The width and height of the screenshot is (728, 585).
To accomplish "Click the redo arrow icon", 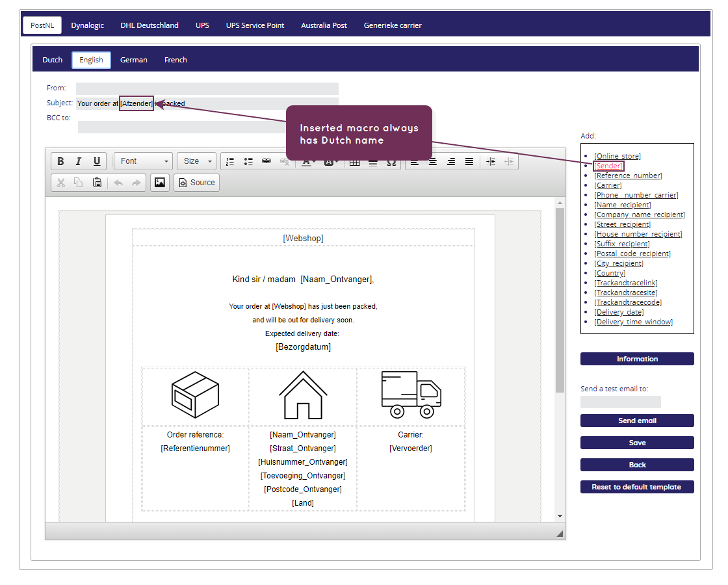I will coord(136,183).
